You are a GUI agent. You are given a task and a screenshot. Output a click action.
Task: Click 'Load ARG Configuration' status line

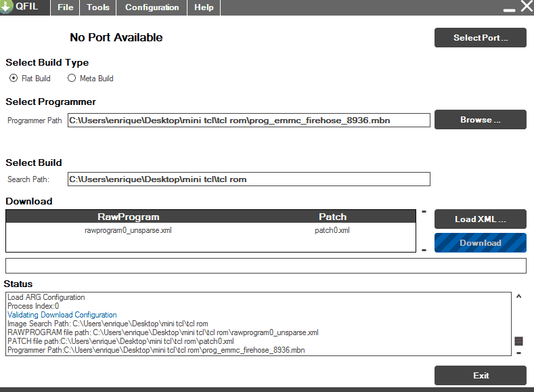(x=46, y=297)
